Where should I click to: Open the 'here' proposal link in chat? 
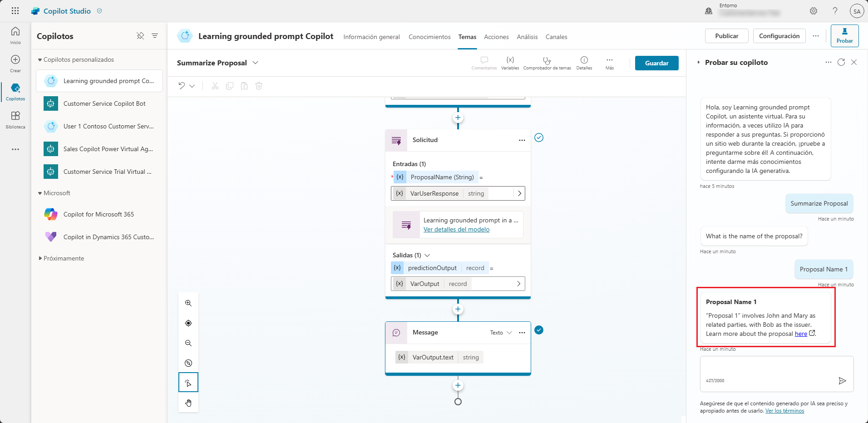801,334
